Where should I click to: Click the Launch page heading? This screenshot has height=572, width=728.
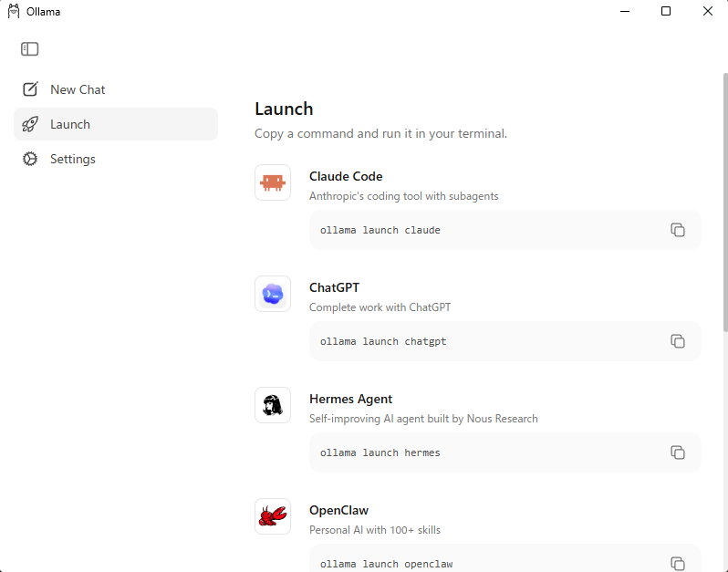284,109
